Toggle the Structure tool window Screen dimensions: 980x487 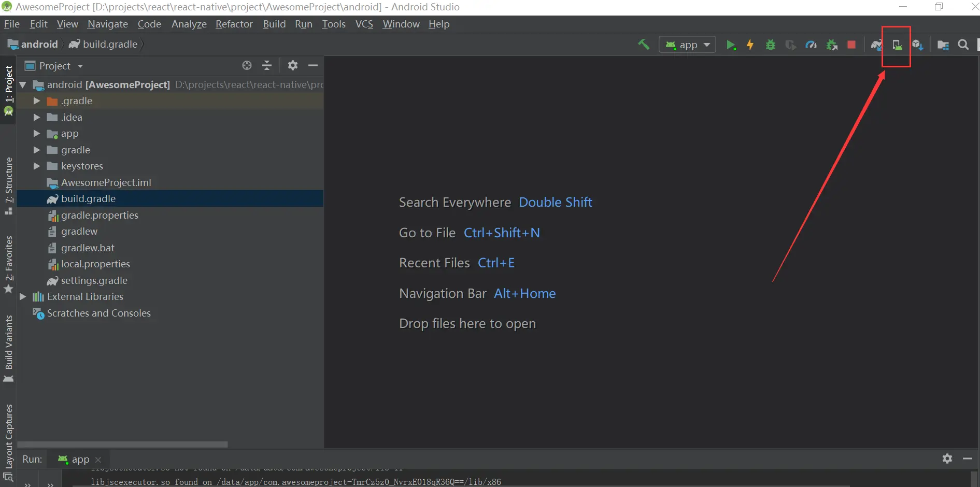[x=9, y=185]
